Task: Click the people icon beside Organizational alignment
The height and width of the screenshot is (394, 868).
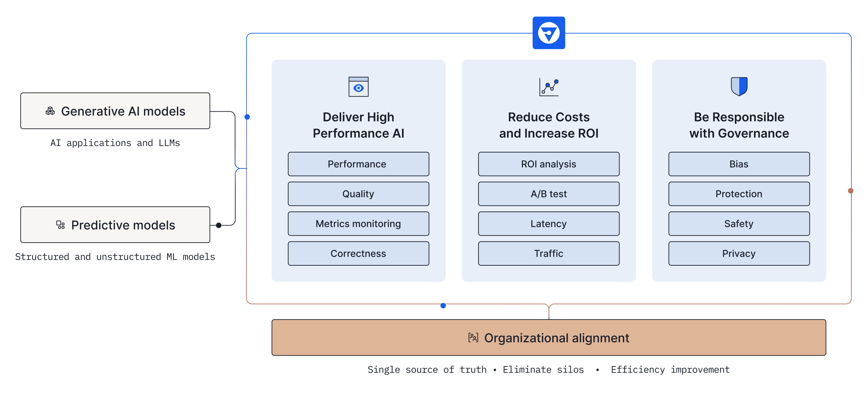Action: click(x=473, y=338)
